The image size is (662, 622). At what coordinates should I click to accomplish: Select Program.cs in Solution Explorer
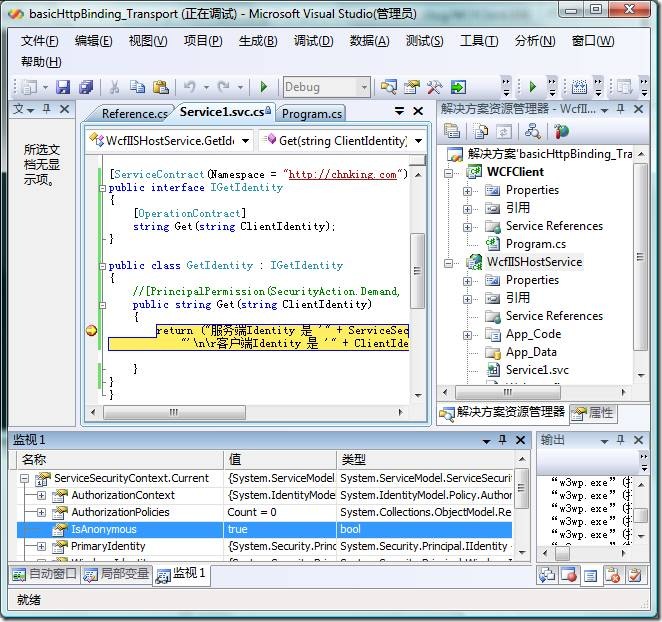[536, 244]
